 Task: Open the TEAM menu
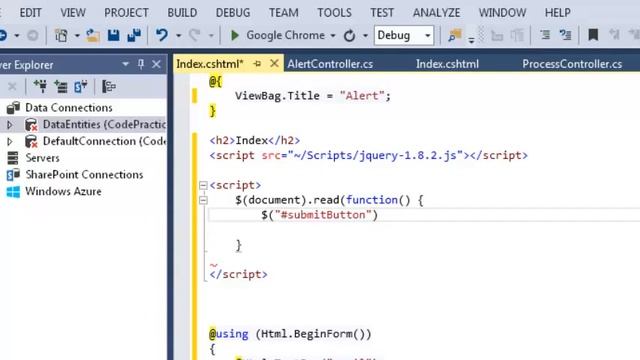pos(283,13)
